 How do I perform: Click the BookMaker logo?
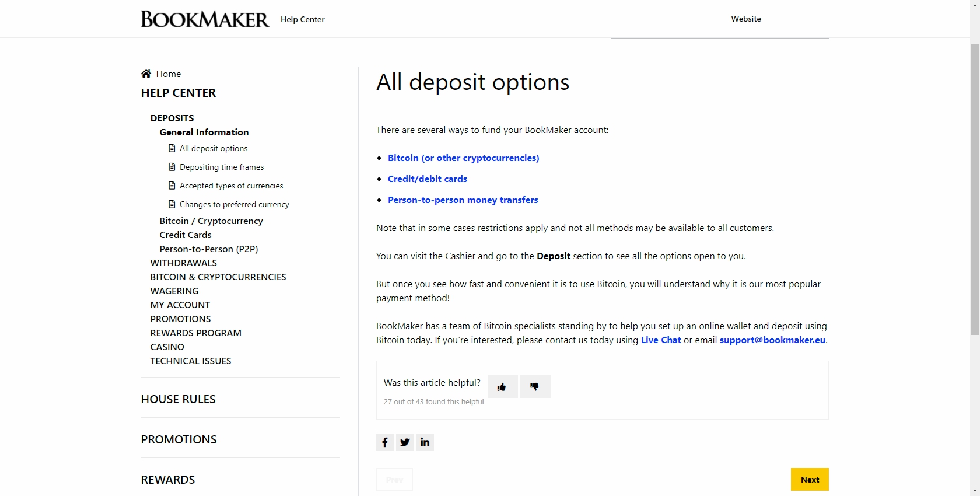pyautogui.click(x=205, y=19)
